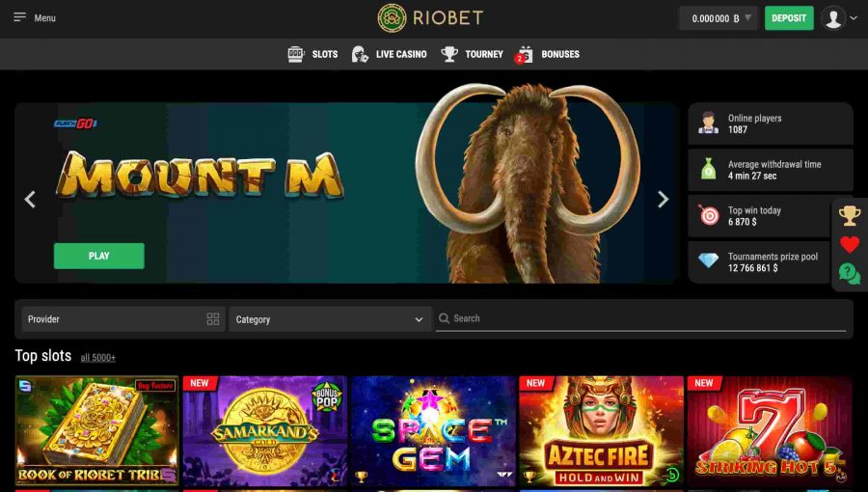The width and height of the screenshot is (868, 492).
Task: Click the prize pool diamond icon
Action: (709, 260)
